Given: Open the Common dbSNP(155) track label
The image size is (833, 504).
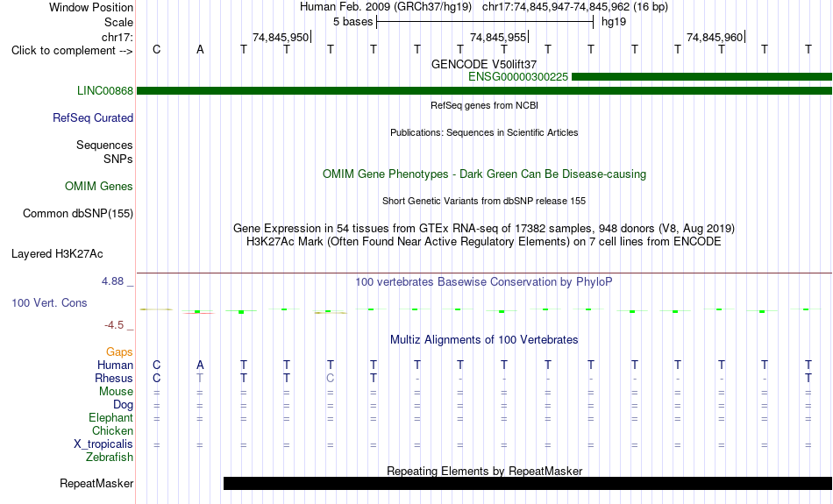Looking at the screenshot, I should click(77, 214).
